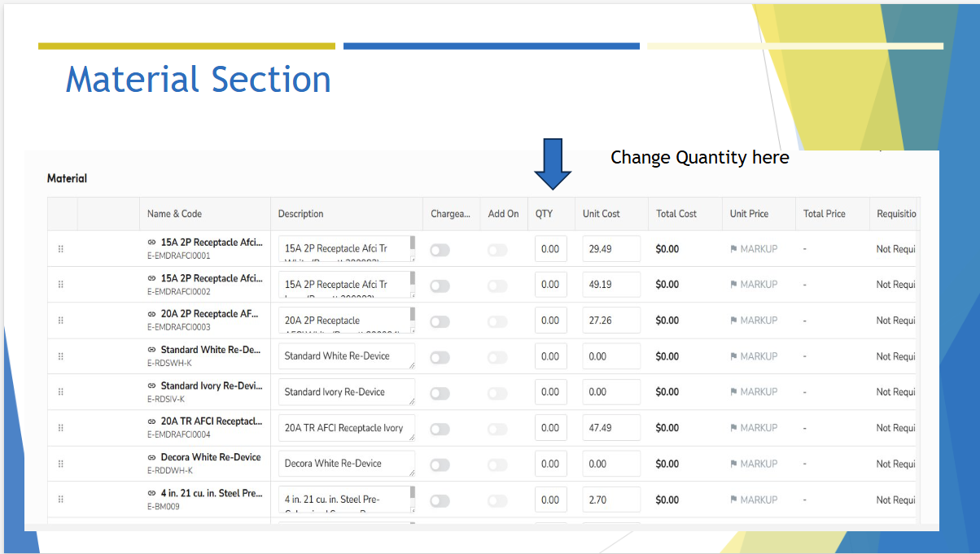Click resize corner of 20A TR AFCI description
Image resolution: width=980 pixels, height=554 pixels.
point(411,438)
